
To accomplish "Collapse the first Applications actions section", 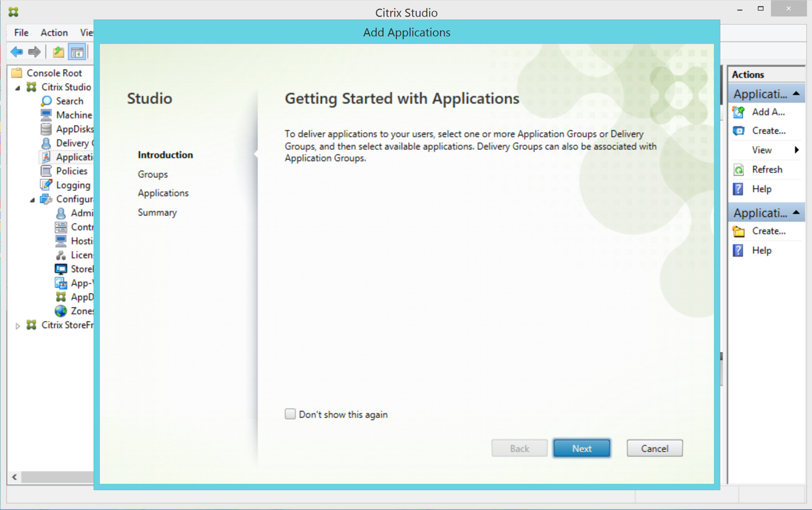I will [796, 94].
